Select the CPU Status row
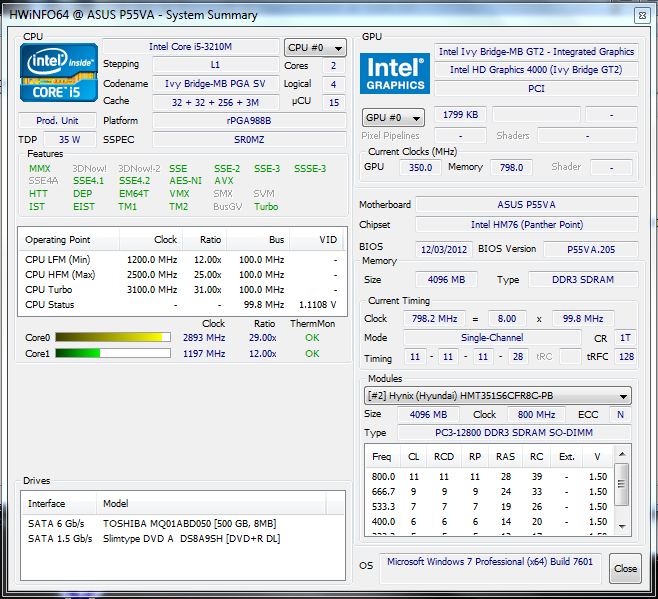Viewport: 658px width, 599px height. tap(182, 305)
